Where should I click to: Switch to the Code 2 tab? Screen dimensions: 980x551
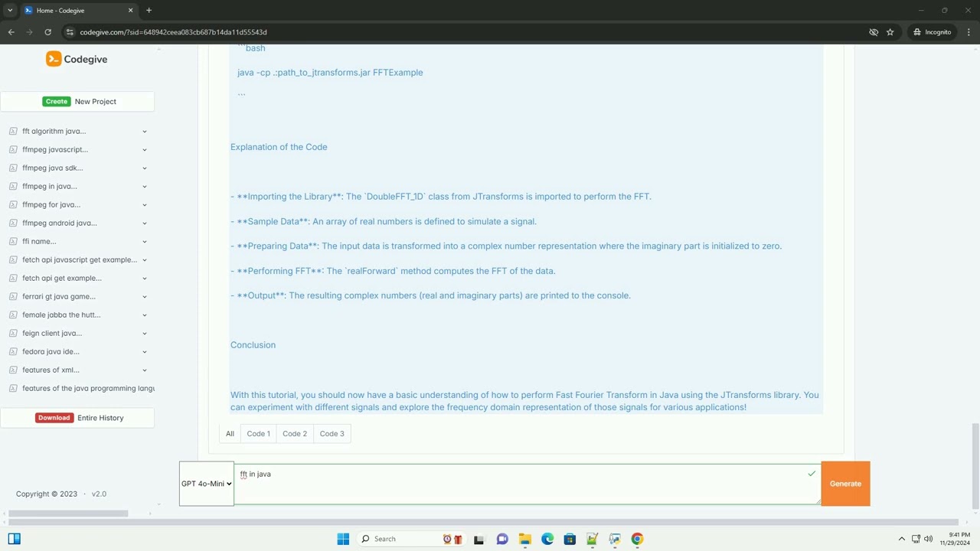295,434
